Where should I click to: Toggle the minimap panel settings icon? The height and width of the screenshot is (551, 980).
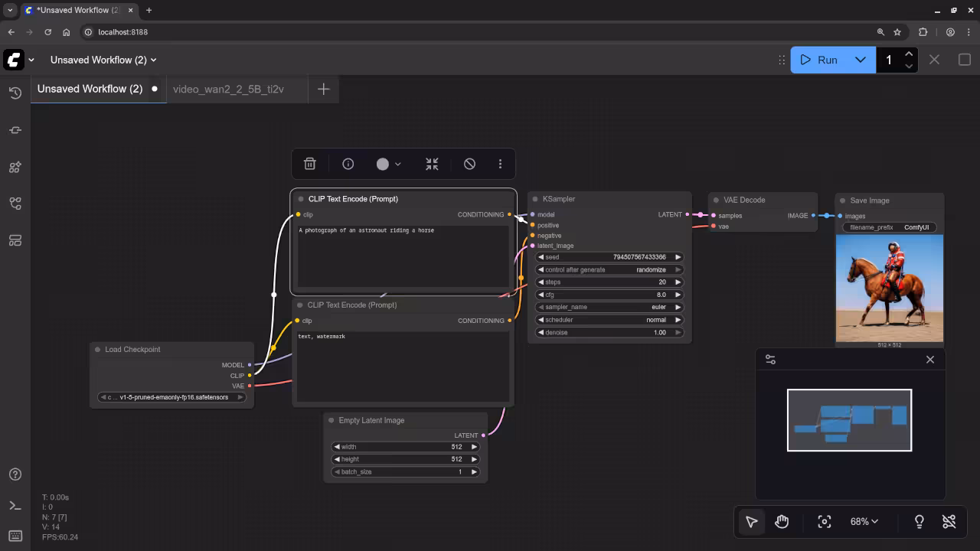coord(770,359)
